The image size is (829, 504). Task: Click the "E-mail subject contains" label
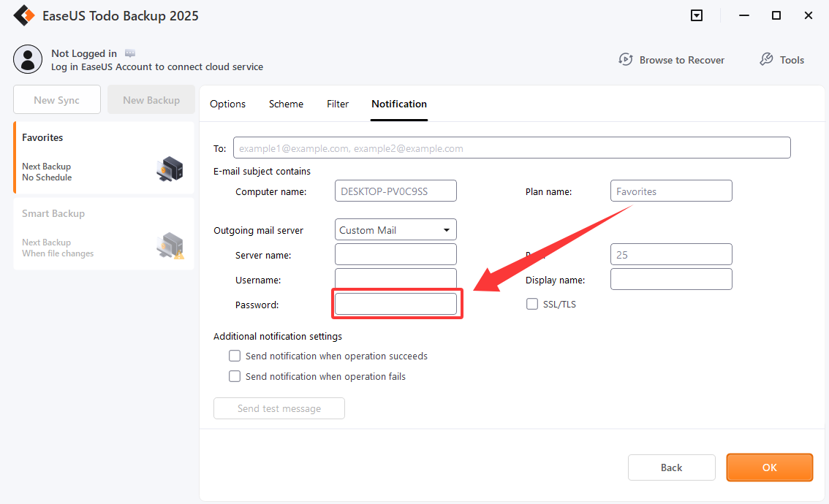(262, 171)
